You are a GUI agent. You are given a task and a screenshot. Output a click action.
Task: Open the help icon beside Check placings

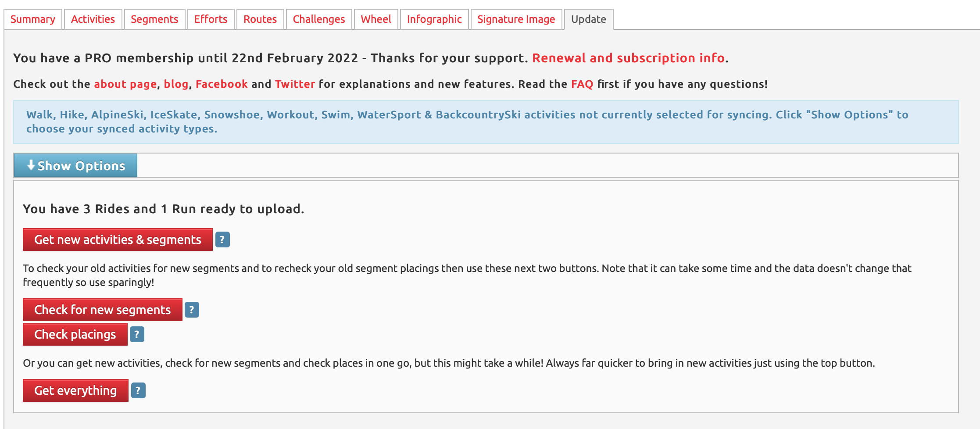pos(137,334)
